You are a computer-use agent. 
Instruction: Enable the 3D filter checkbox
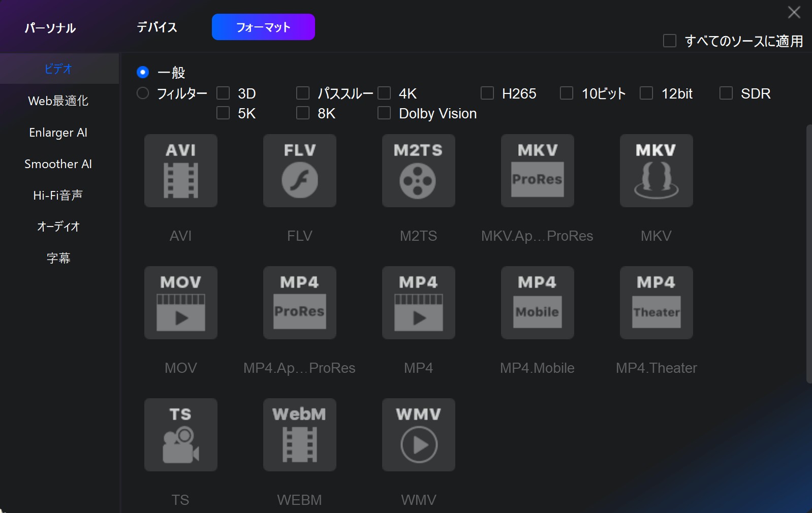(x=223, y=93)
